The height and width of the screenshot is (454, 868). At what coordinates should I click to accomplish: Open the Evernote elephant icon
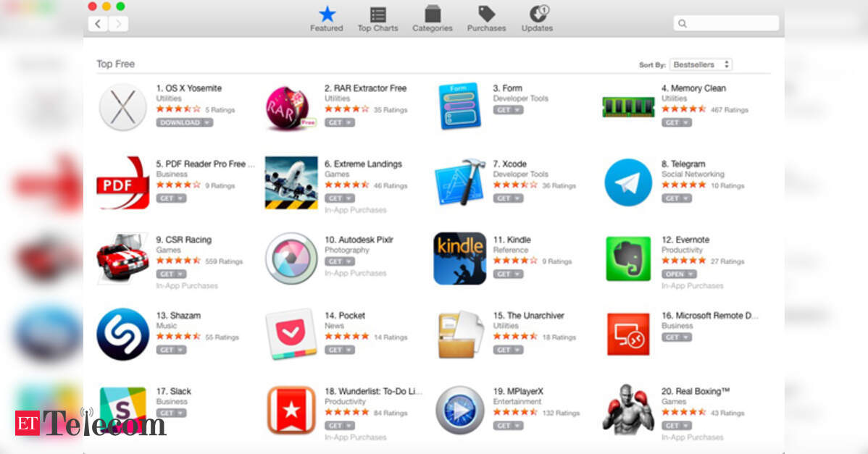click(x=627, y=258)
